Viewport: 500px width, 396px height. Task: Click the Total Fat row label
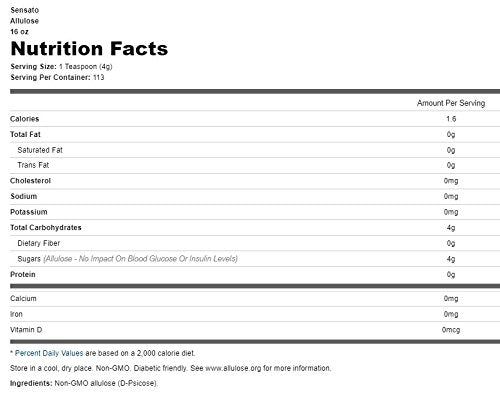(25, 134)
